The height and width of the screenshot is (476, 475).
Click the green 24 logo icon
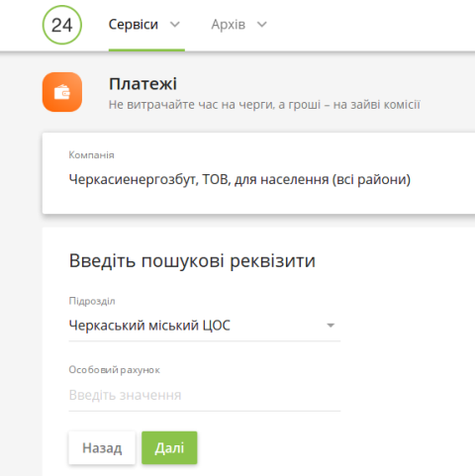pyautogui.click(x=62, y=25)
